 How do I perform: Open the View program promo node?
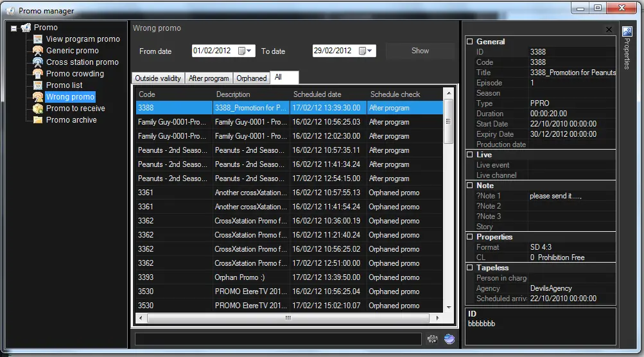click(x=83, y=39)
